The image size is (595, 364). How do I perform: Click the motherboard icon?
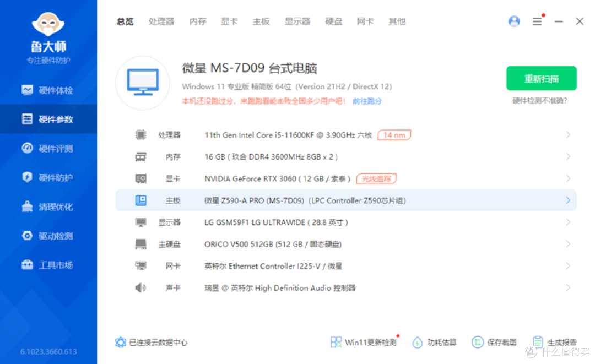click(141, 200)
